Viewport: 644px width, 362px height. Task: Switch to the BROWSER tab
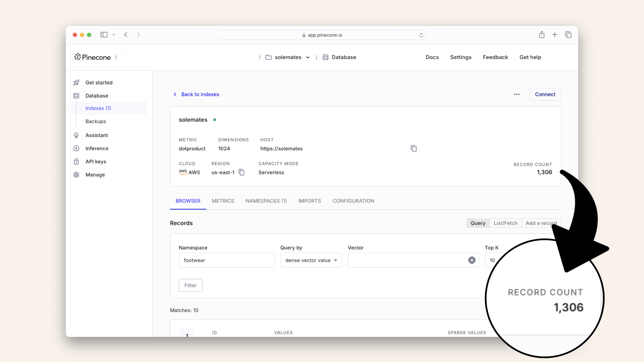pos(188,201)
